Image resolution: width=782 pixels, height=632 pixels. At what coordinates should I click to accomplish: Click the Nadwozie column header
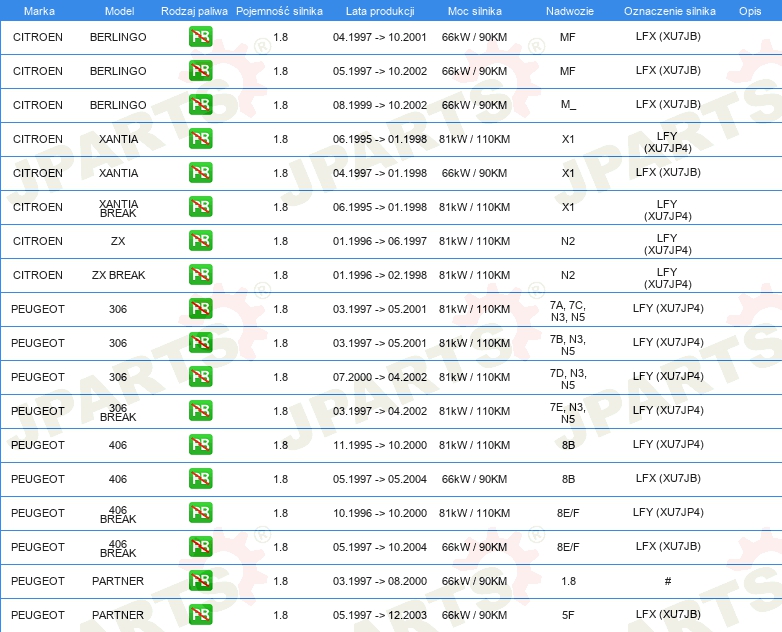point(570,11)
